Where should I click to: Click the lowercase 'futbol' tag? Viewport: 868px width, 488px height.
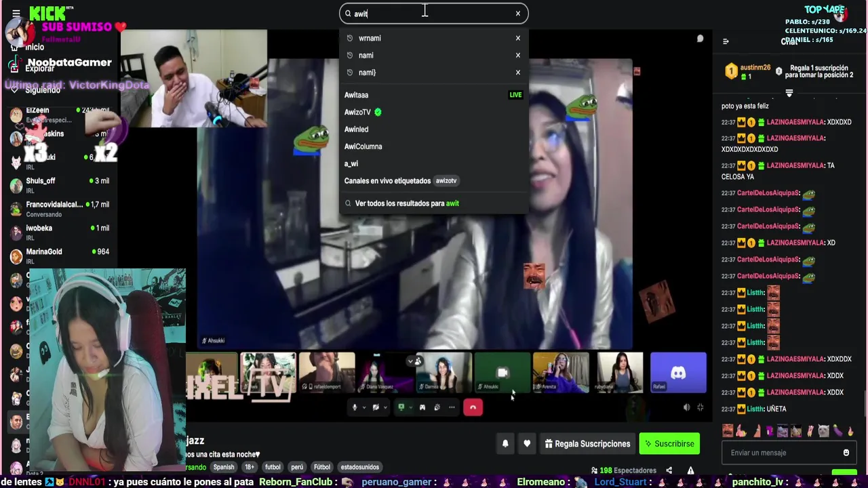tap(273, 467)
